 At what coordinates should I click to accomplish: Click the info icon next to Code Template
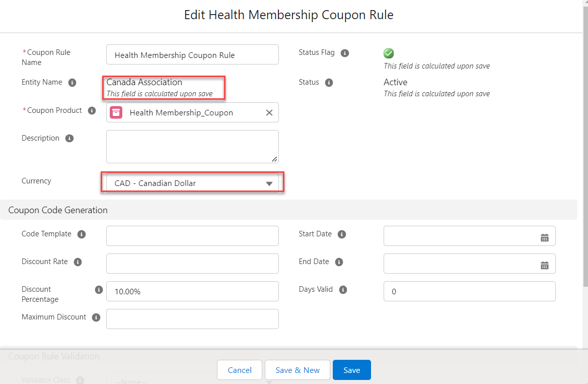(x=82, y=234)
